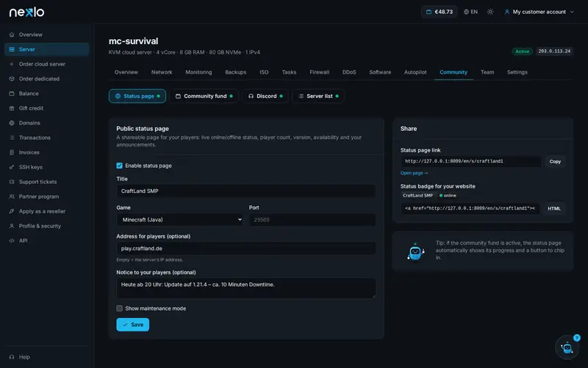This screenshot has height=368, width=588.
Task: Check Show maintenance mode checkbox
Action: coord(119,308)
